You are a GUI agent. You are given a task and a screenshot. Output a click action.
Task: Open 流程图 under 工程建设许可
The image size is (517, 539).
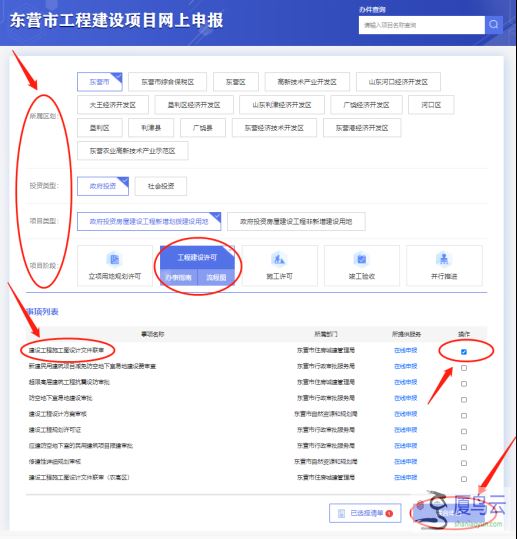216,277
